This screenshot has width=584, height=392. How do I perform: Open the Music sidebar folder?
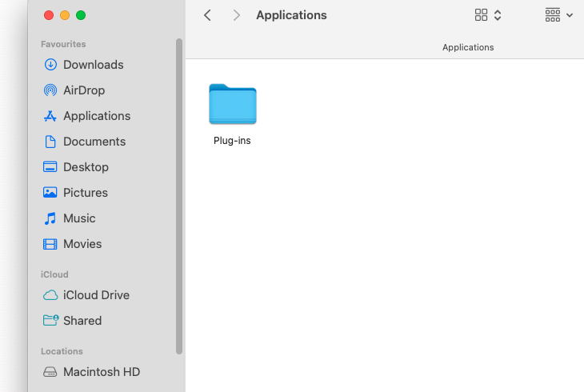(x=70, y=218)
